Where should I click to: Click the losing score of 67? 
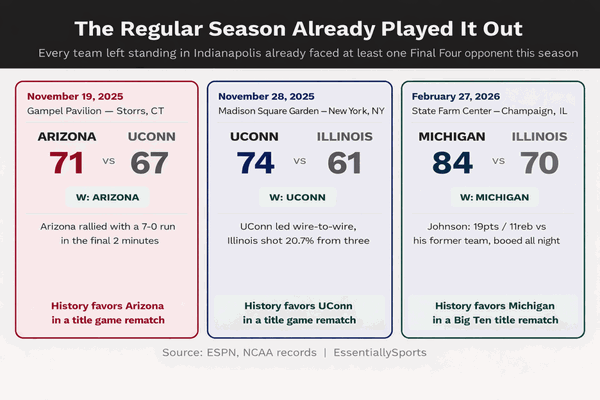click(148, 162)
